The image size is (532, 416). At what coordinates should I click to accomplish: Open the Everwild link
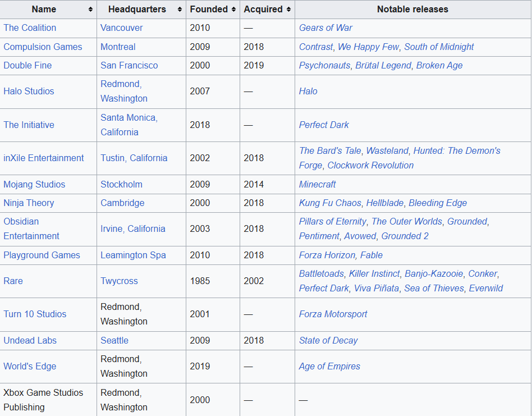[x=486, y=289]
